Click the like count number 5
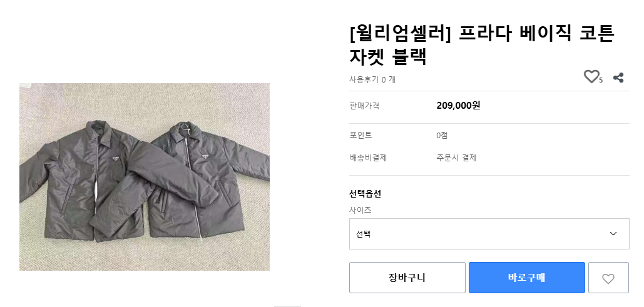This screenshot has width=644, height=307. tap(601, 80)
